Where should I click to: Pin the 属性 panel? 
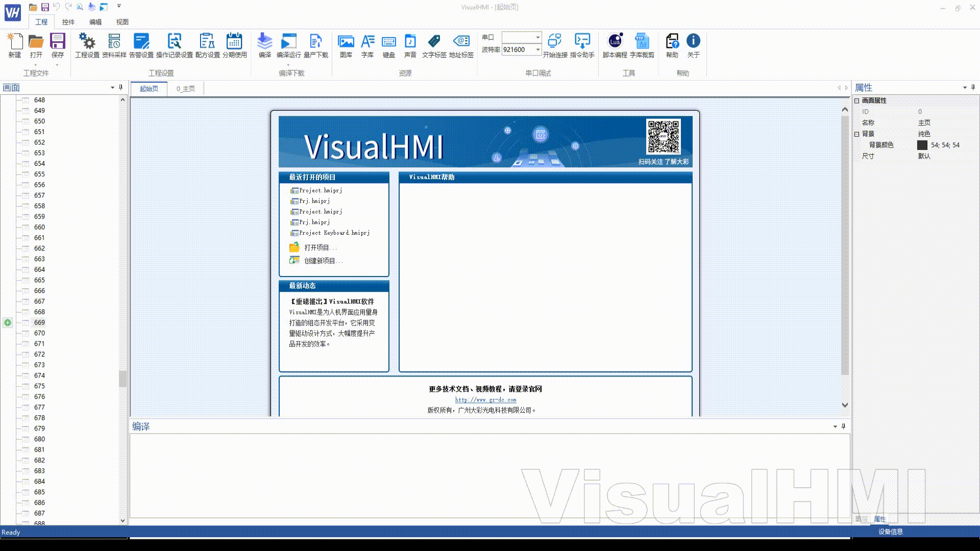pyautogui.click(x=973, y=87)
